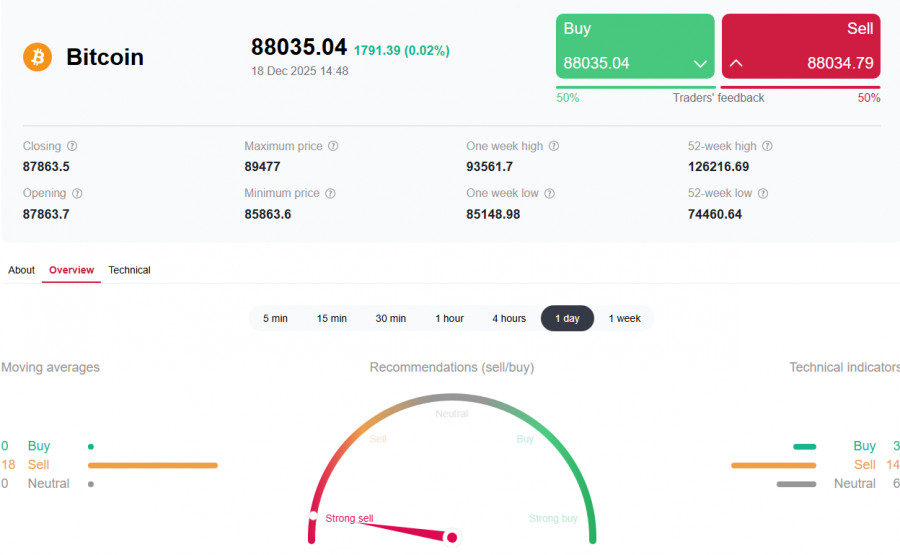Click the technical indicators gray Neutral bar

coord(796,484)
